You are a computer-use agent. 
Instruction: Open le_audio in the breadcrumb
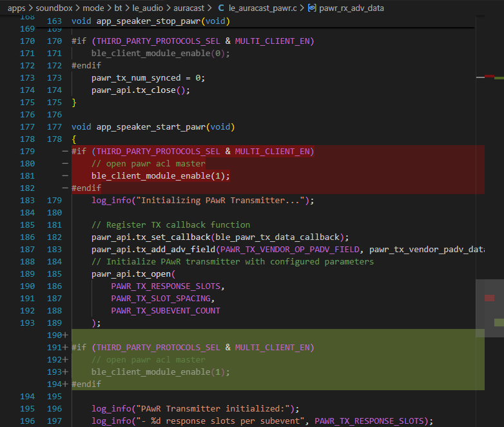click(x=148, y=8)
